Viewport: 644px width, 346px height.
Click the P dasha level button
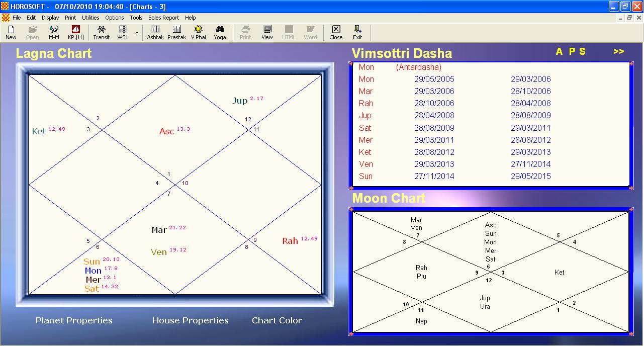tap(572, 51)
